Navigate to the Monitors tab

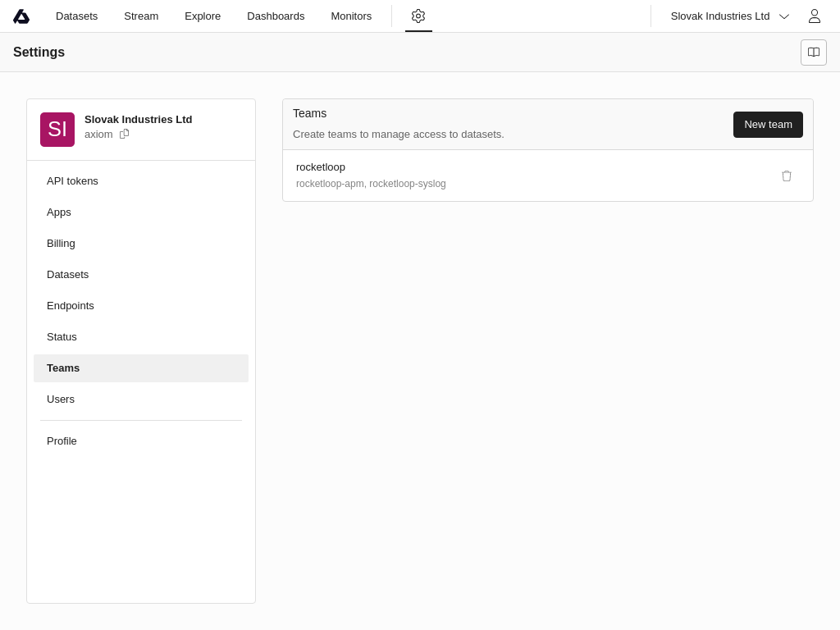click(351, 16)
